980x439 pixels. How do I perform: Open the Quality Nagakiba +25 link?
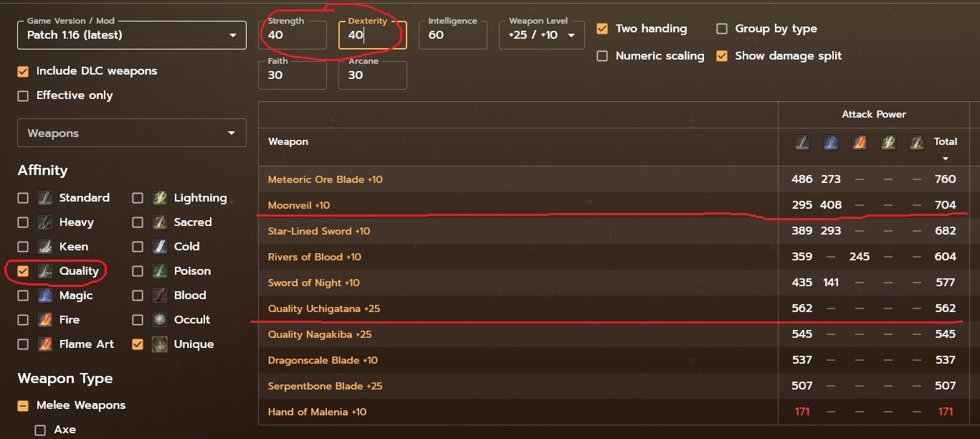point(321,334)
